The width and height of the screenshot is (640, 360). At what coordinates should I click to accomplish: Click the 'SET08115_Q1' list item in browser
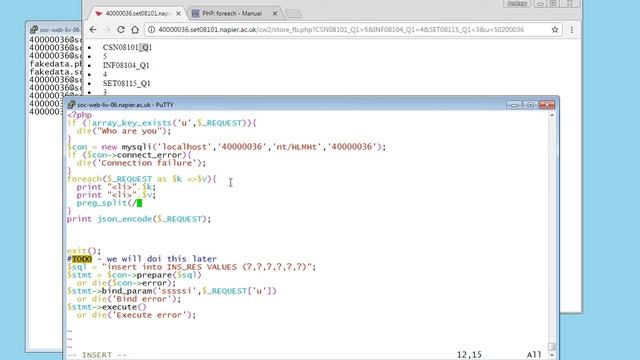coord(127,83)
